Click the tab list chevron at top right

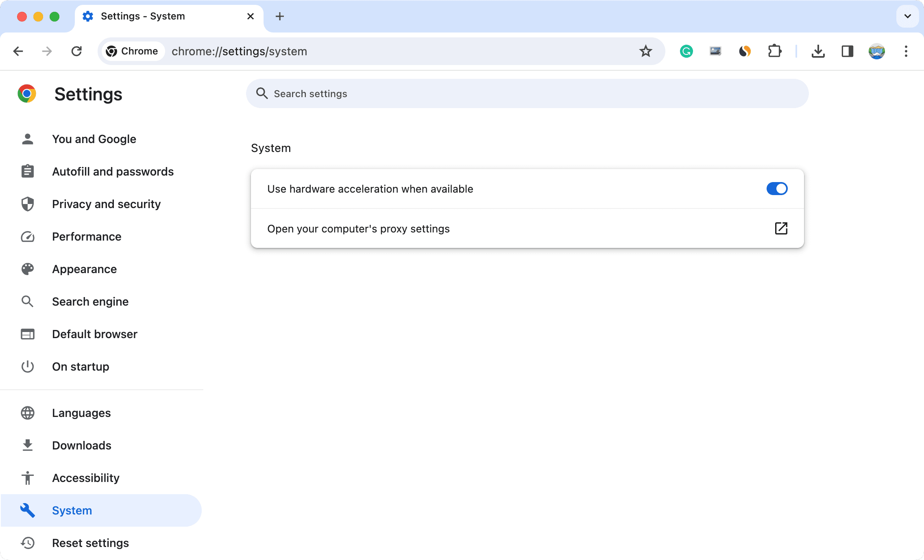pos(907,16)
